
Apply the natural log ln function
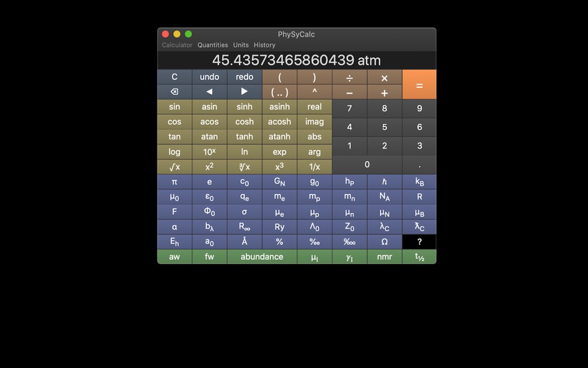(244, 152)
